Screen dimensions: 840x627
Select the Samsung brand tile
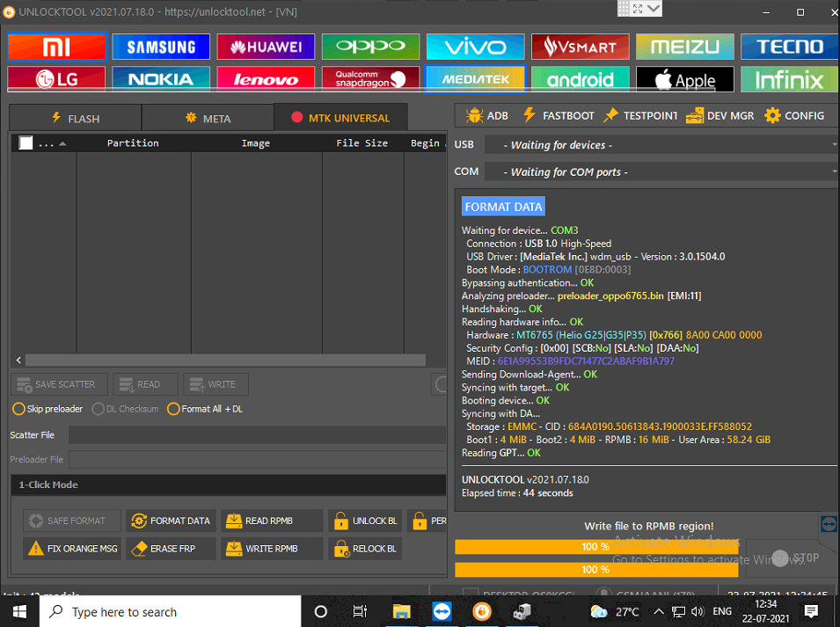pyautogui.click(x=161, y=47)
